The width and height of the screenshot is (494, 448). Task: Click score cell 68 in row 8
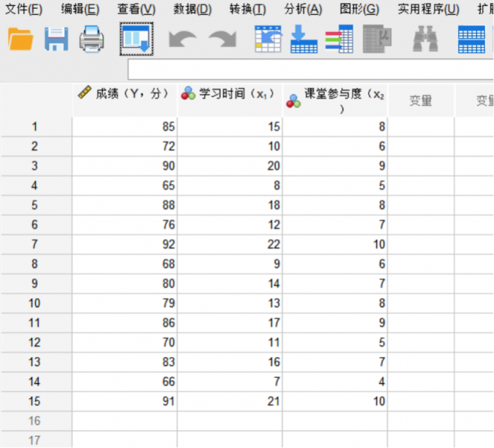[x=125, y=264]
